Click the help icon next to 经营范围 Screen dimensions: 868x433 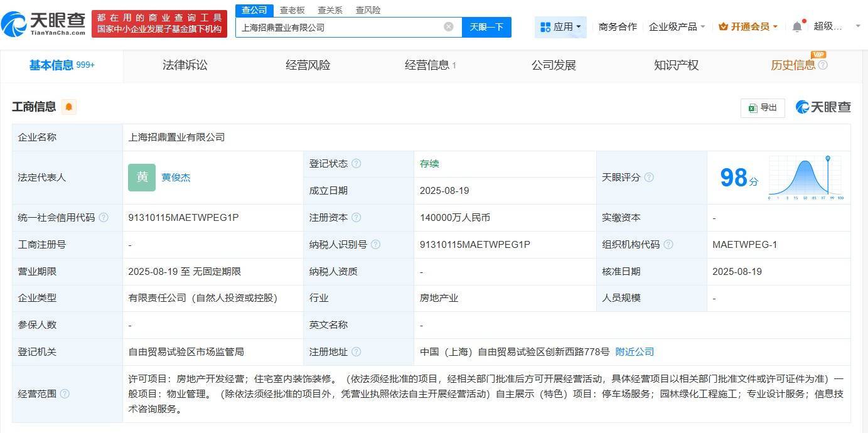(x=65, y=394)
